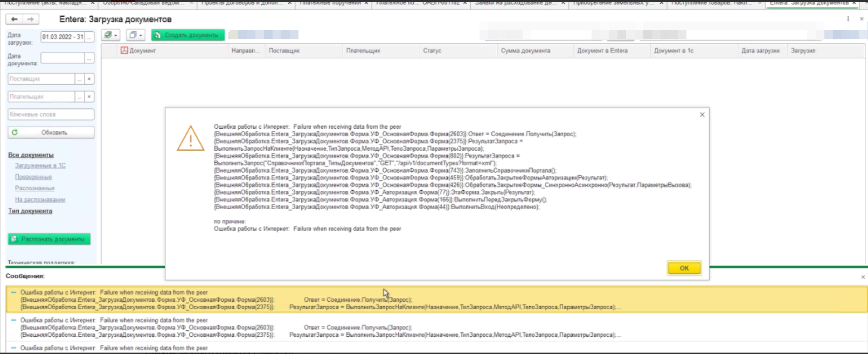Sort by the Документ в Entera column header
Image resolution: width=868 pixels, height=354 pixels.
pos(612,51)
